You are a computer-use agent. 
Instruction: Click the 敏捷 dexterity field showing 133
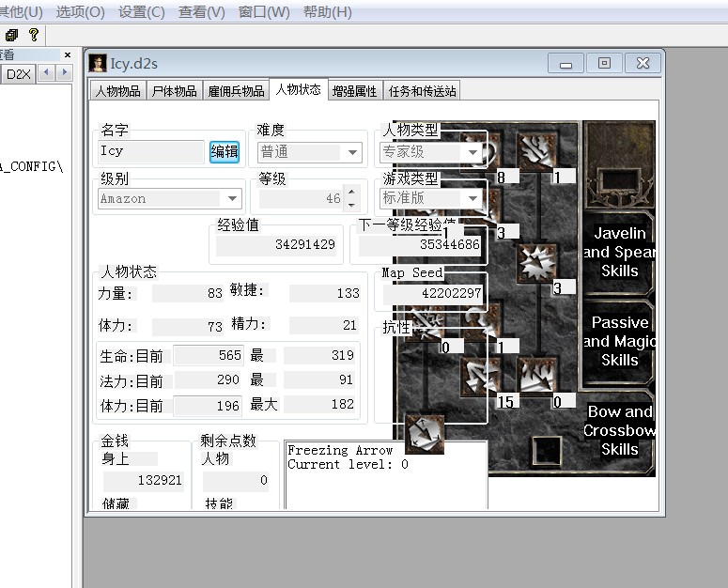click(325, 293)
